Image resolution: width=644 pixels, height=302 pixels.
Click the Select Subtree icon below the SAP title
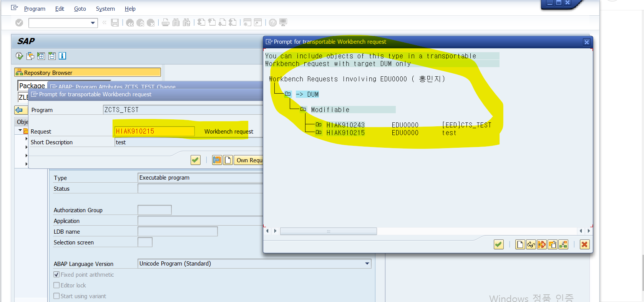tap(30, 56)
